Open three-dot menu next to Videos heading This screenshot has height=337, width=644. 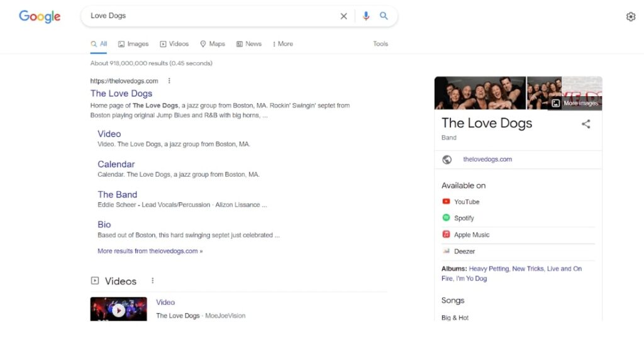pyautogui.click(x=152, y=281)
